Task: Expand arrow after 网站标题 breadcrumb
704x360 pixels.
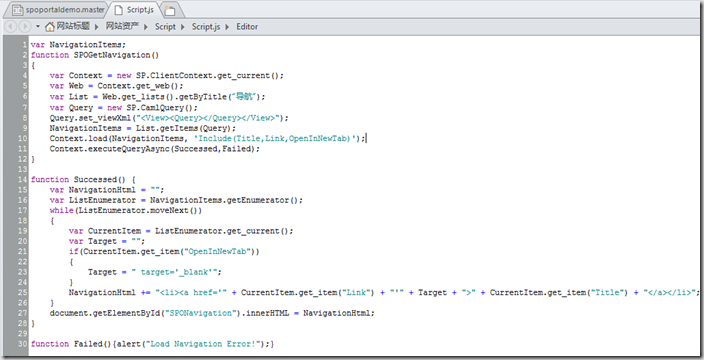Action: [97, 27]
